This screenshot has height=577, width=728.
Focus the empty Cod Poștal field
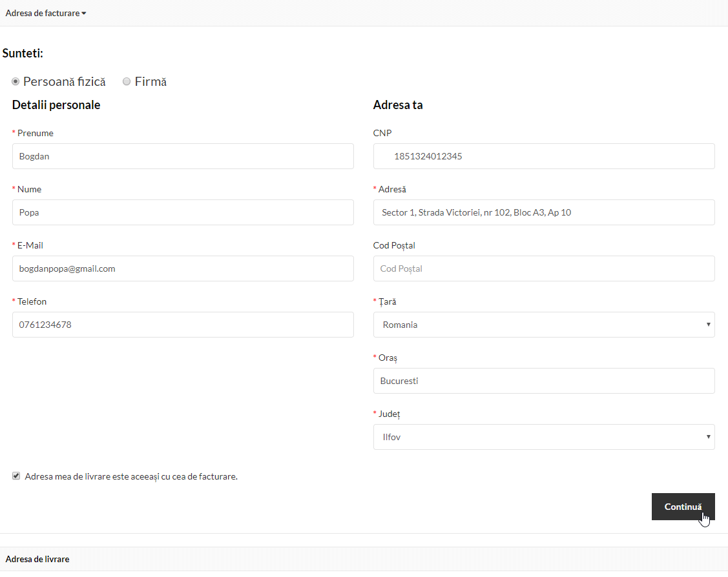click(544, 268)
